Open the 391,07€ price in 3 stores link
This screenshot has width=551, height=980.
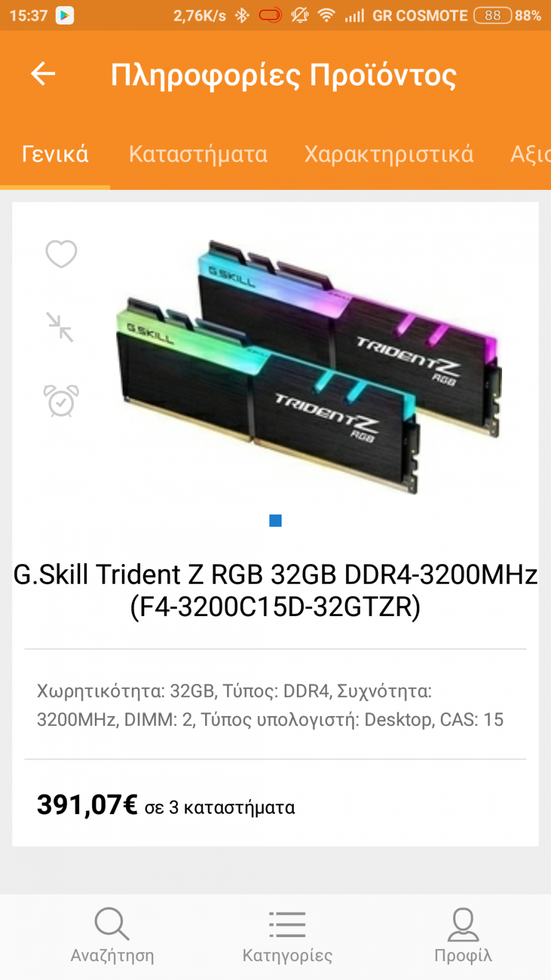pos(166,805)
